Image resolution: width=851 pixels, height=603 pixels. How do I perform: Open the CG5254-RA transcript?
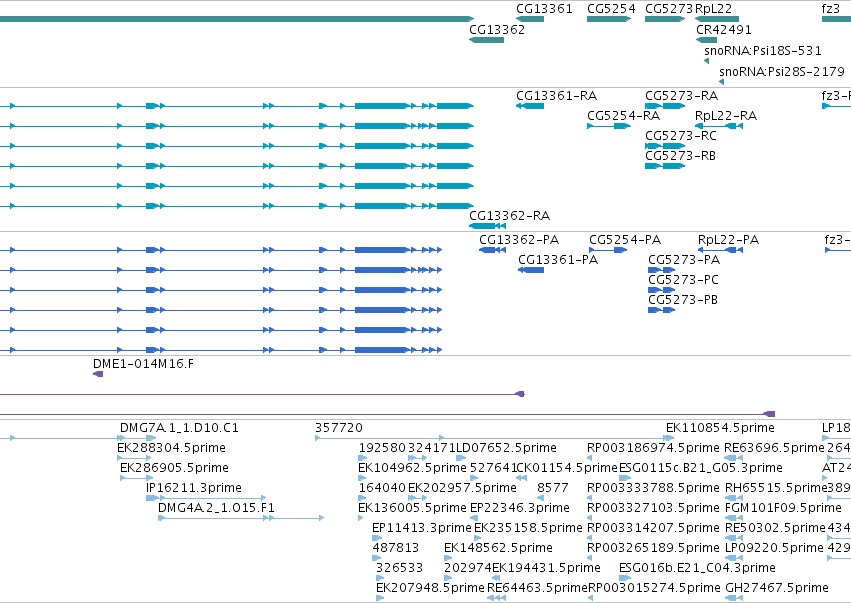[x=609, y=126]
